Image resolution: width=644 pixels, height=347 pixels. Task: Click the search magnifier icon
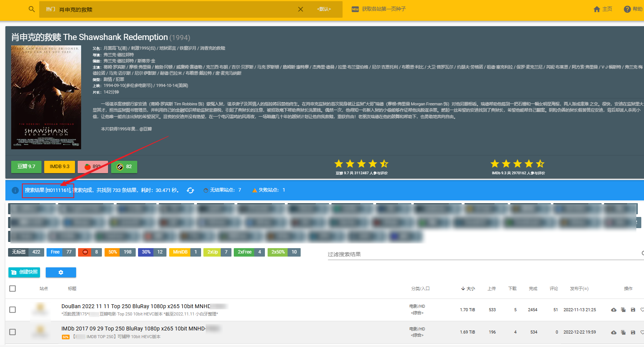[x=32, y=9]
